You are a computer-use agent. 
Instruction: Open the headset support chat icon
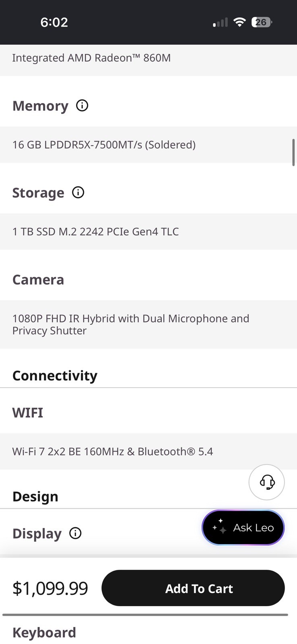pyautogui.click(x=267, y=482)
